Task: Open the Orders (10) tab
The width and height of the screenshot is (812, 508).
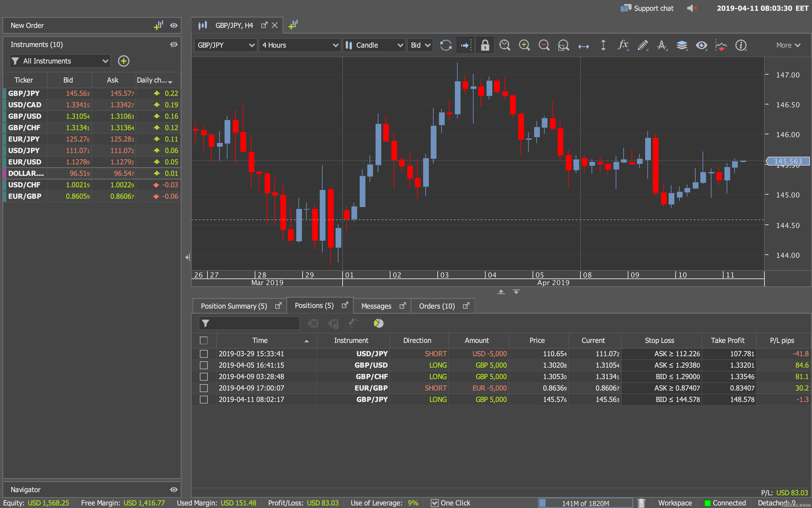Action: 443,306
